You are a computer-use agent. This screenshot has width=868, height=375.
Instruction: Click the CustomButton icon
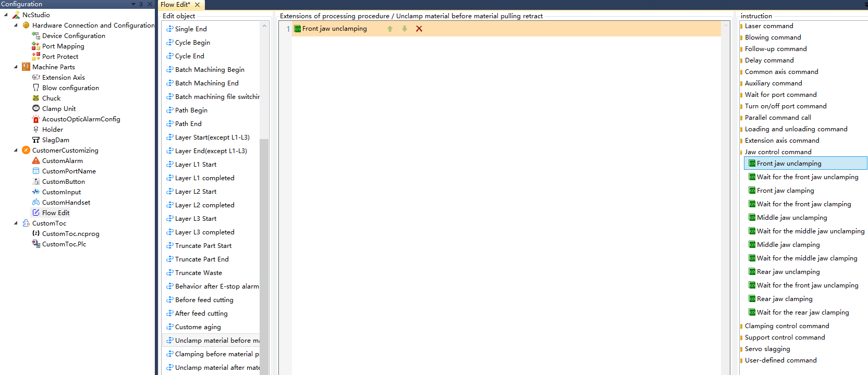click(x=36, y=182)
